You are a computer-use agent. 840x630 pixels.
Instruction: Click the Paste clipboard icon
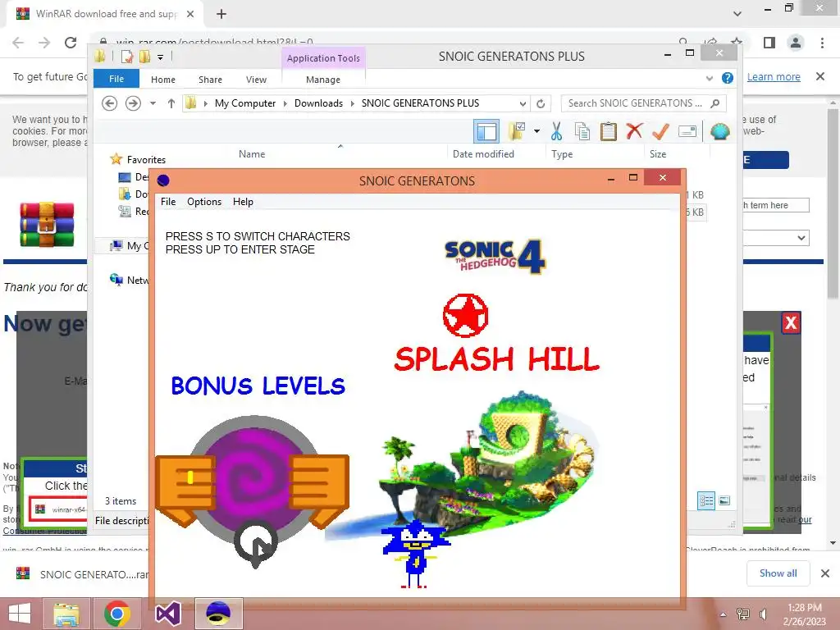point(608,131)
